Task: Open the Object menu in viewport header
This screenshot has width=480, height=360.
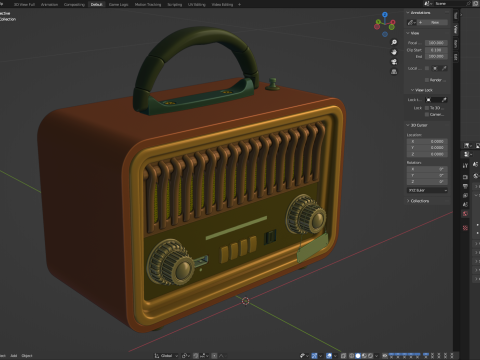Action: coord(27,356)
